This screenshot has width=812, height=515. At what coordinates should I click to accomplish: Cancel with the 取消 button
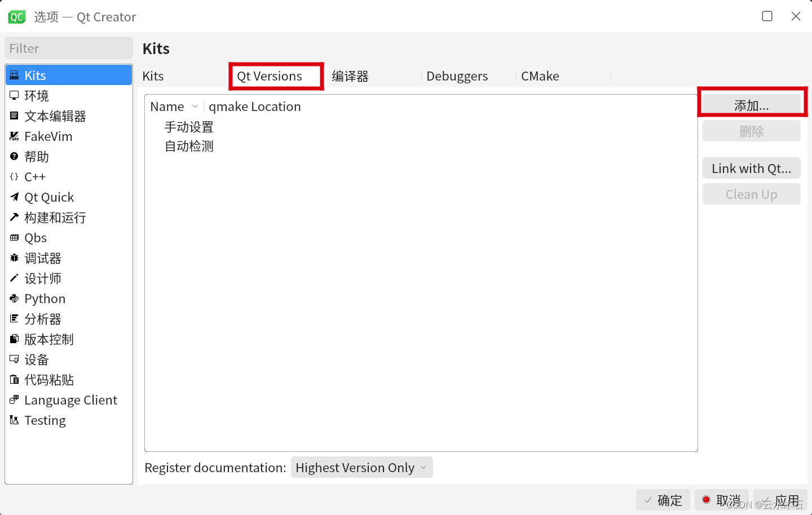722,500
